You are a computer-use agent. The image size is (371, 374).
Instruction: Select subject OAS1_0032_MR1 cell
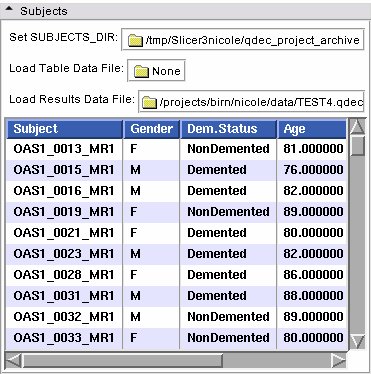[64, 317]
